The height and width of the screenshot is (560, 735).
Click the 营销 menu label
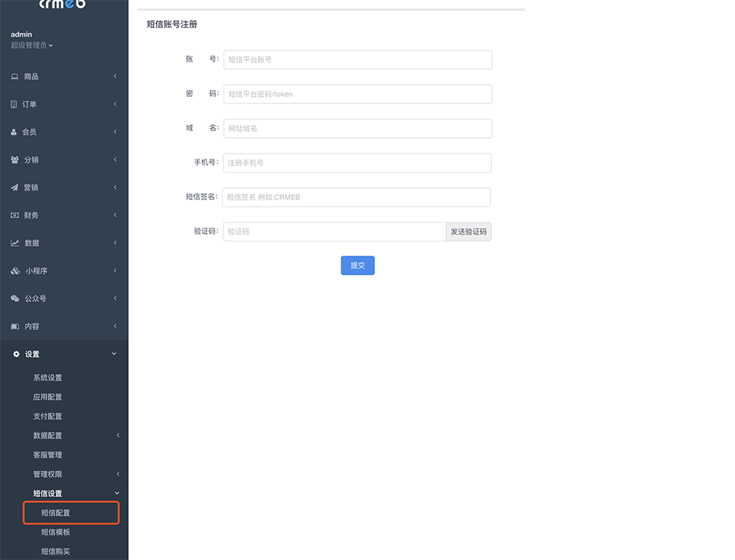[x=31, y=187]
